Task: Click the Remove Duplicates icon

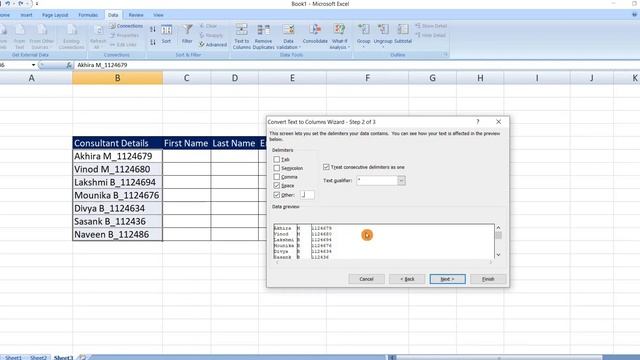Action: tap(263, 36)
